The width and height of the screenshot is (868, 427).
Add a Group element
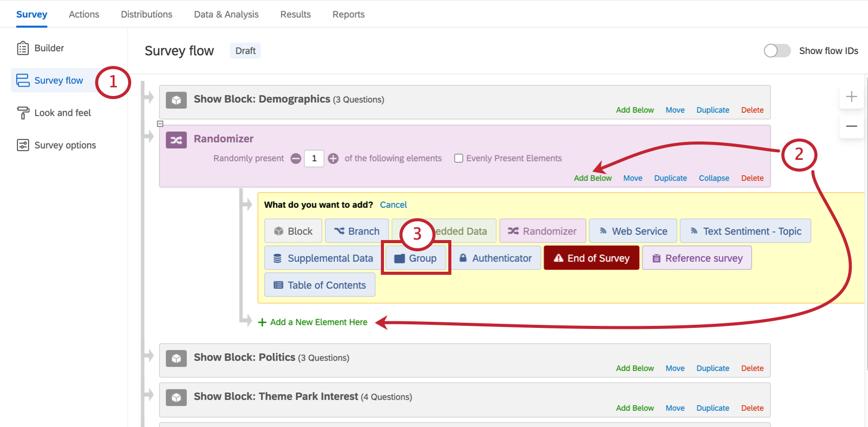tap(416, 258)
